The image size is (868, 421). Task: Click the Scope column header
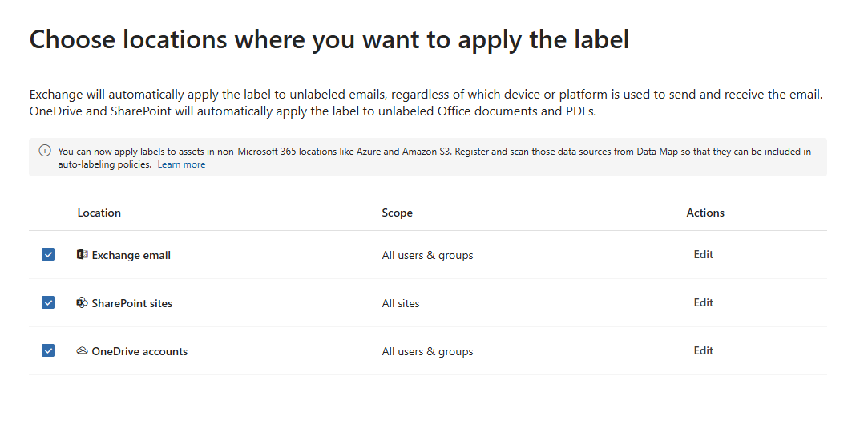pyautogui.click(x=398, y=213)
